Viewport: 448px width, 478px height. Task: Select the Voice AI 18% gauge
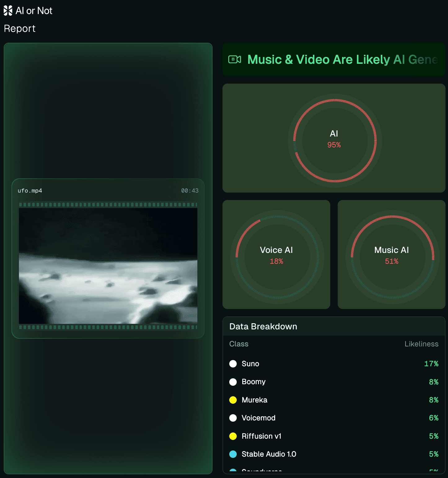276,255
